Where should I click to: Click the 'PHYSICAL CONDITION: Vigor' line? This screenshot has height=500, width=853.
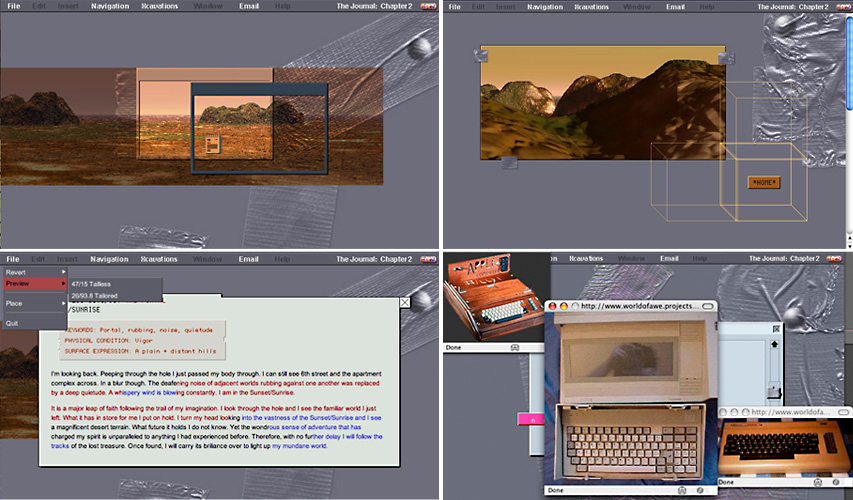click(108, 341)
